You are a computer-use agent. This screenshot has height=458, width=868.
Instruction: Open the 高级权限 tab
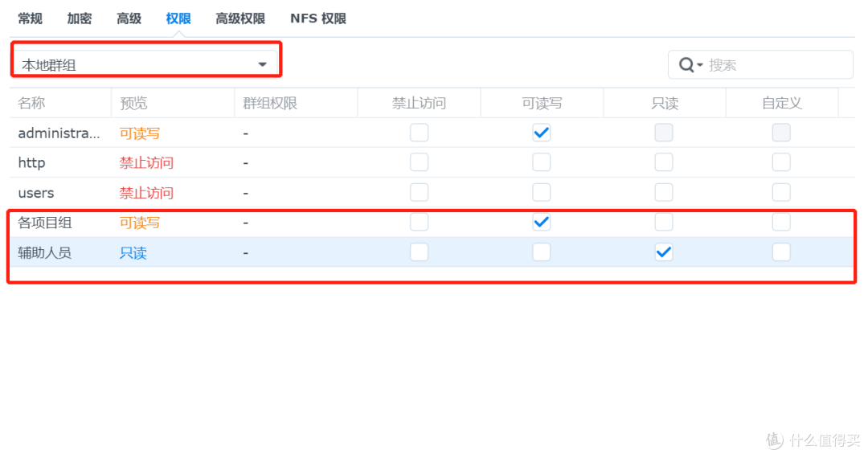point(240,18)
